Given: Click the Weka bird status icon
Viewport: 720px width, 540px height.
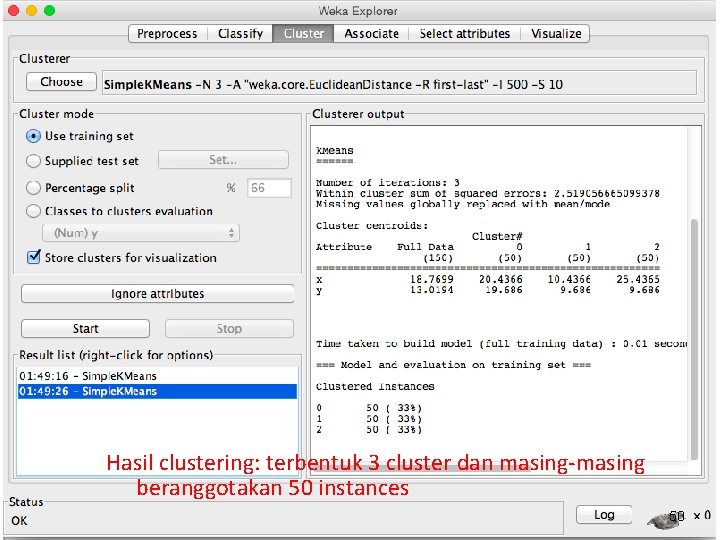Looking at the screenshot, I should pos(666,519).
